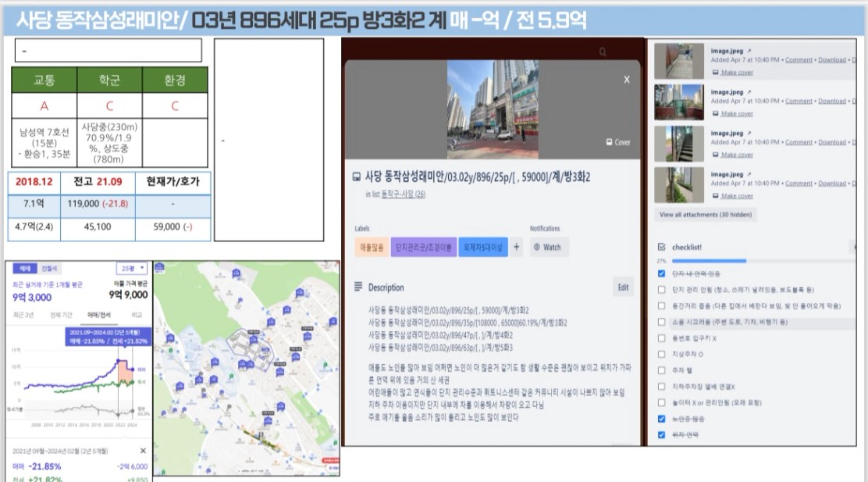
Task: Open the 25평 size dropdown
Action: coord(132,268)
